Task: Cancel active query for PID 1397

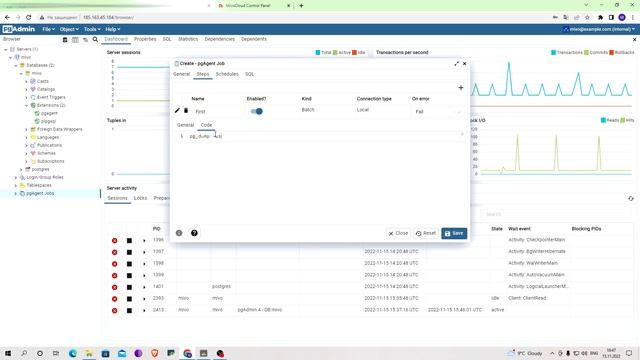Action: coord(129,252)
